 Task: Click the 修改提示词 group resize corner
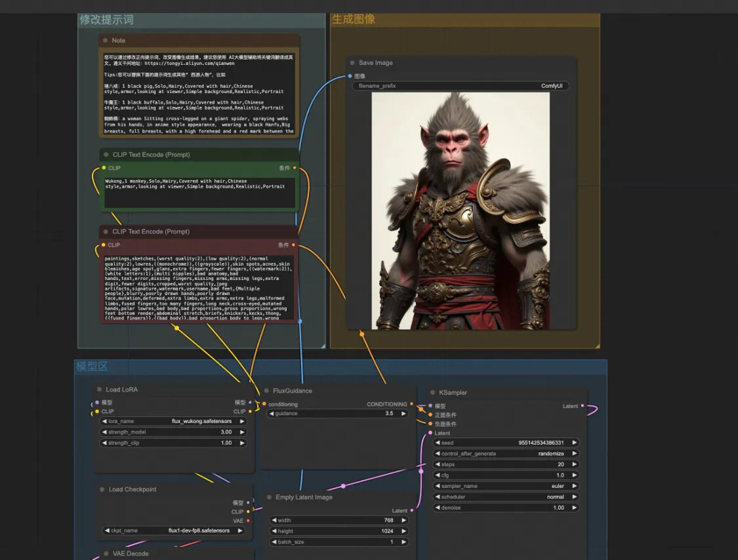323,346
